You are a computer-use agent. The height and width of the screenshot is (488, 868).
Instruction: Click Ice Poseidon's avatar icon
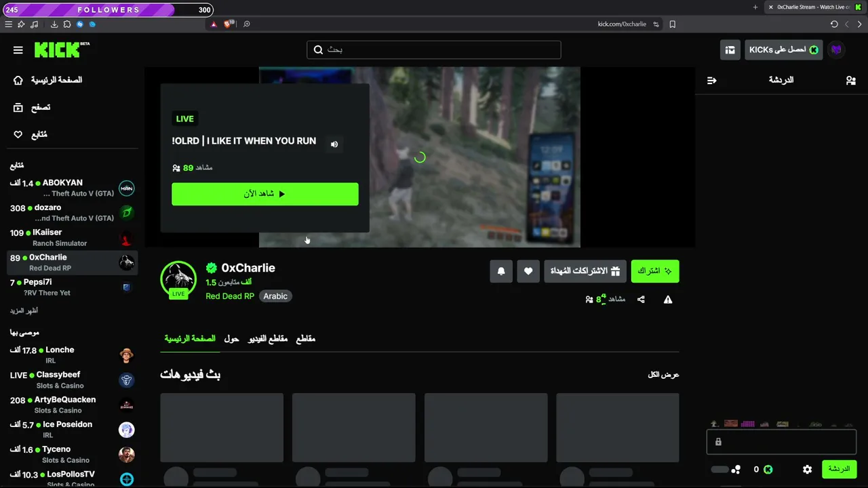[x=127, y=430]
